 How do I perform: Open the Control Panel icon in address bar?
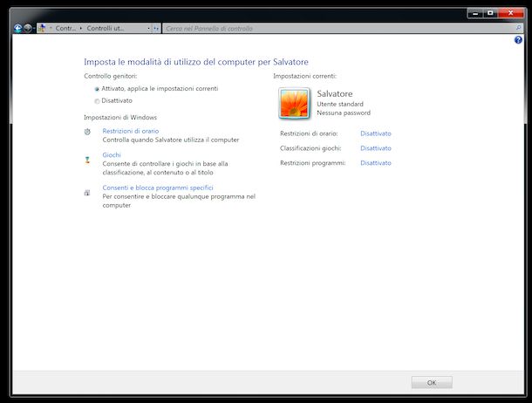click(x=42, y=28)
